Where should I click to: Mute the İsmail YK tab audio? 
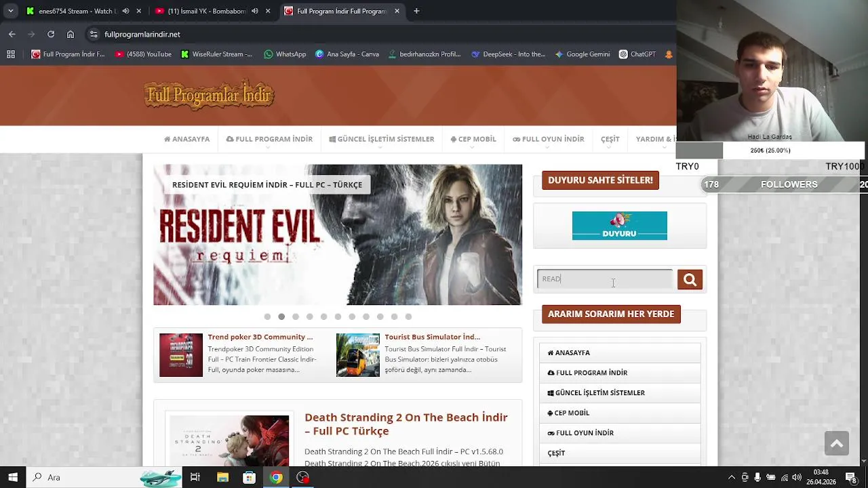(255, 11)
